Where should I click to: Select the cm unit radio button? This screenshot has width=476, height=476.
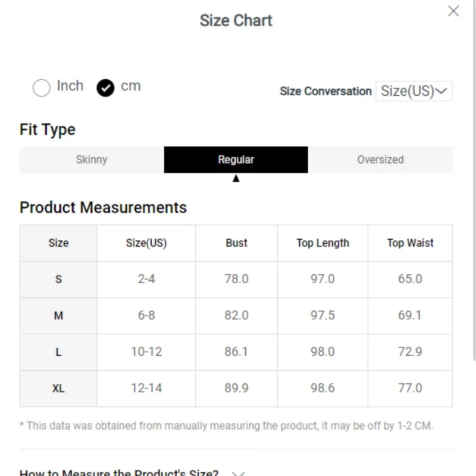click(x=105, y=87)
